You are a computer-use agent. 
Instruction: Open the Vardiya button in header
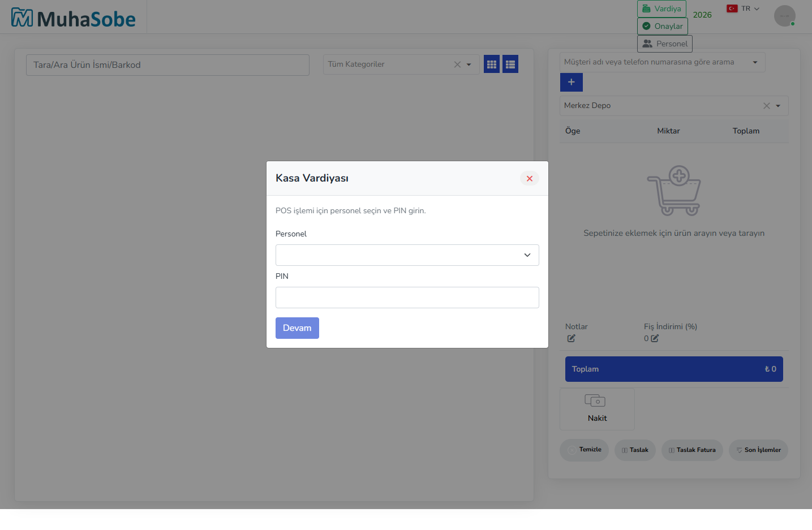661,8
